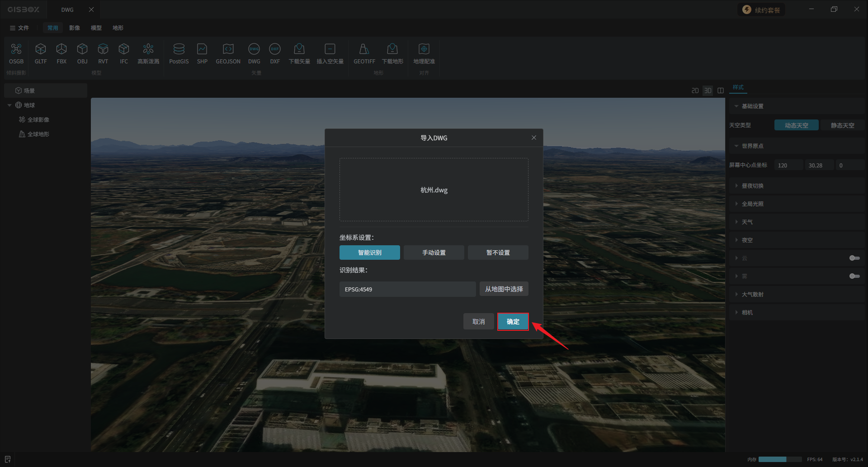The width and height of the screenshot is (868, 467).
Task: Collapse the 地球 tree node
Action: (x=9, y=105)
